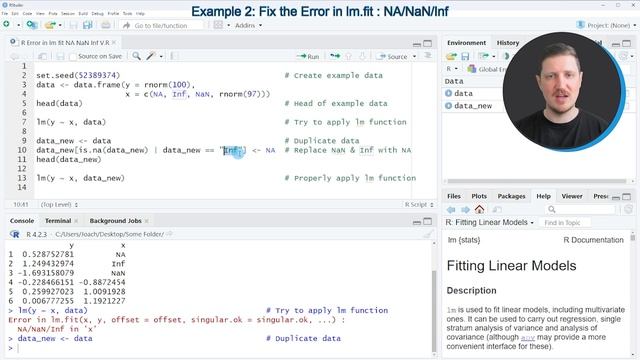Open the R: Fitting Linear Models history dropdown
Viewport: 640px width, 360px height.
pos(489,222)
